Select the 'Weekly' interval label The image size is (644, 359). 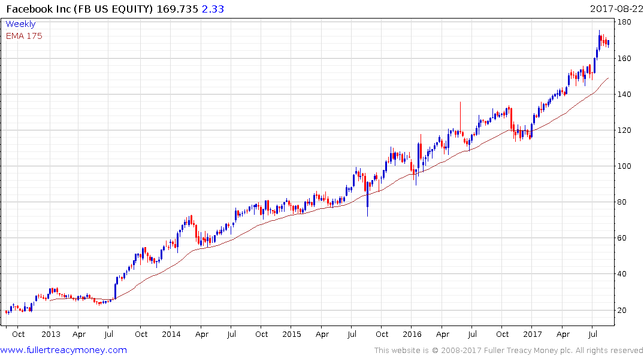(20, 24)
